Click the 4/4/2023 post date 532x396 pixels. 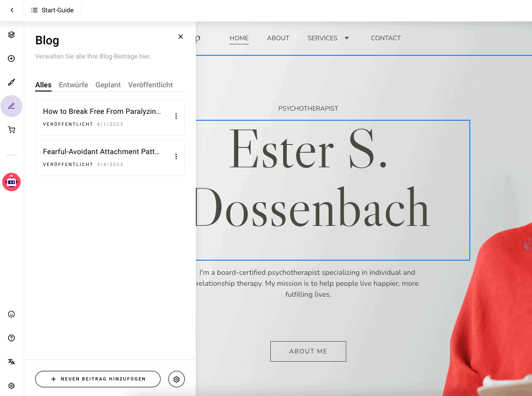point(110,165)
